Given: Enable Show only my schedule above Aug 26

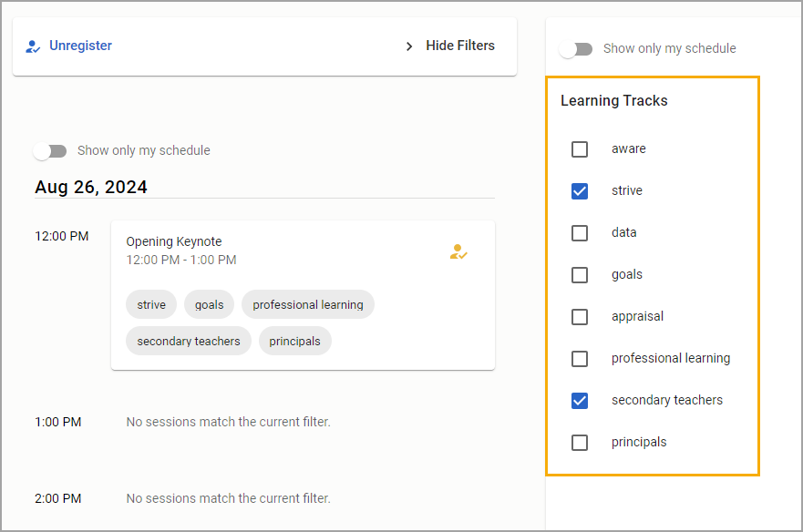Looking at the screenshot, I should tap(50, 151).
